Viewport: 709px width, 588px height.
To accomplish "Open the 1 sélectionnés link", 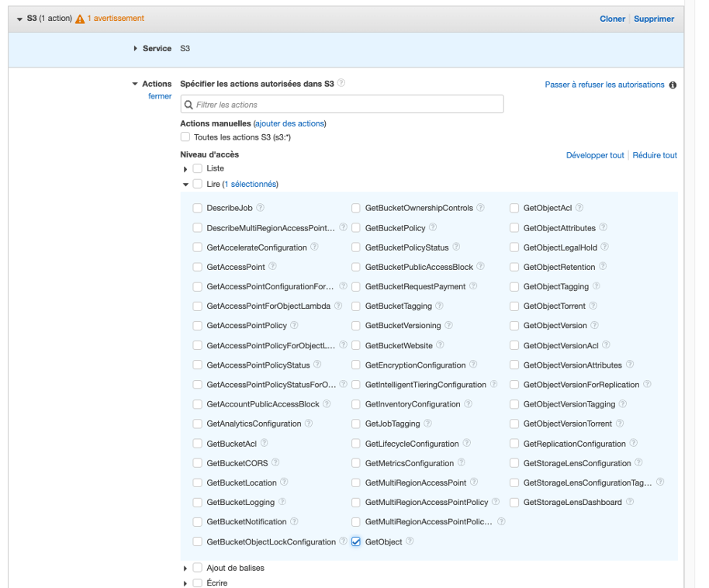I will coord(250,184).
